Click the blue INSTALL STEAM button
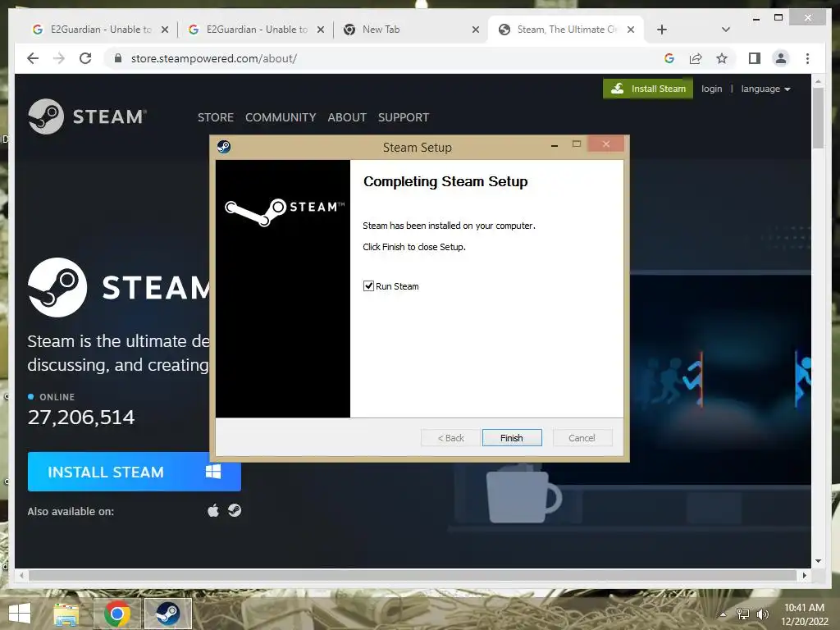 pos(134,472)
